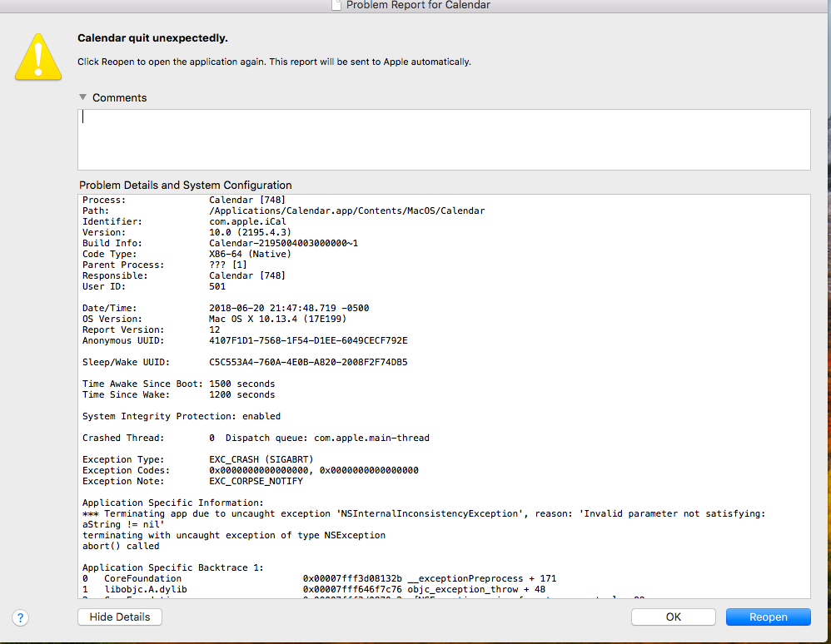The width and height of the screenshot is (831, 644).
Task: Click the Hide Details button
Action: (120, 617)
